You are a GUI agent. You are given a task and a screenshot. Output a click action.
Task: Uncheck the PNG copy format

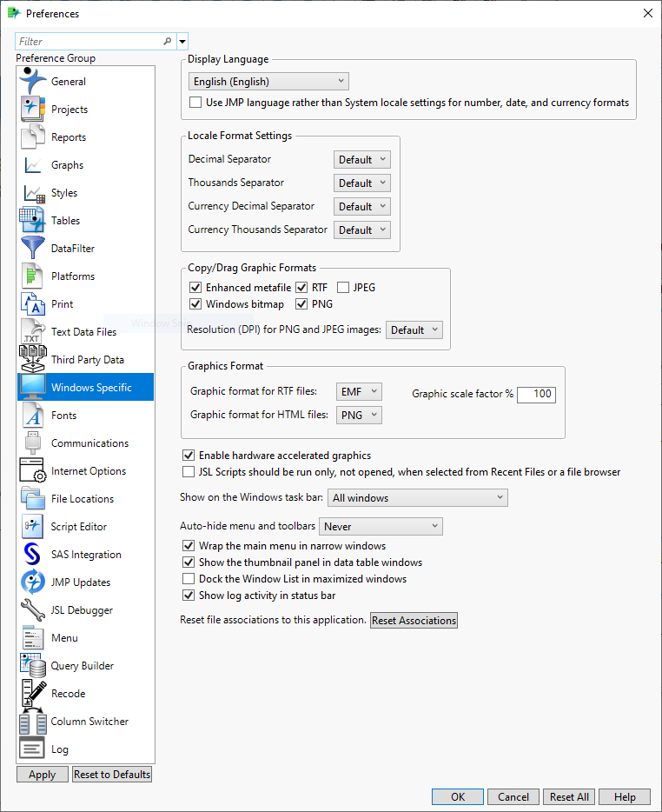tap(301, 304)
